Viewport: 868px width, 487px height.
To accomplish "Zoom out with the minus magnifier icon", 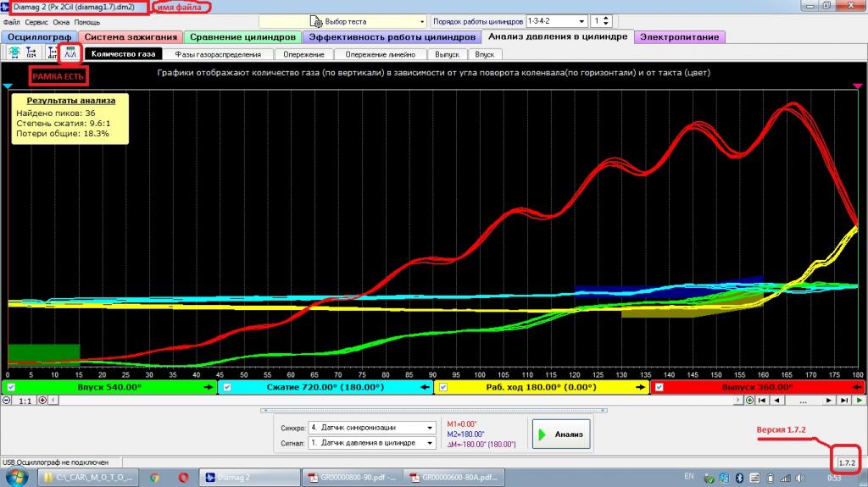I will pos(7,400).
